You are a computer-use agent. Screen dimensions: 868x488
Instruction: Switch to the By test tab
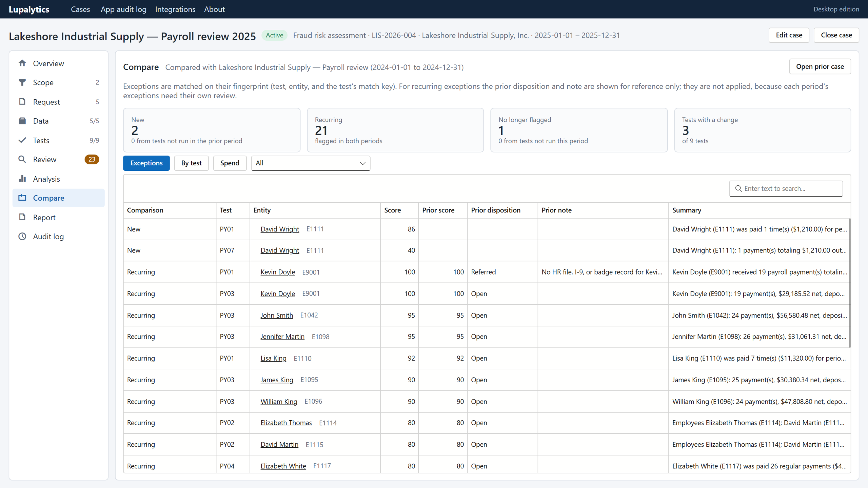191,163
